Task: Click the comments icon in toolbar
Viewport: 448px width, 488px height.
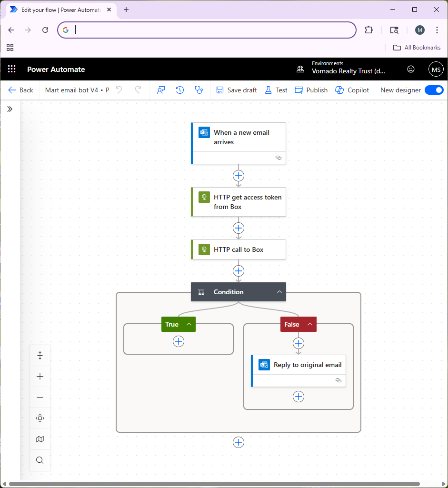Action: pos(161,90)
